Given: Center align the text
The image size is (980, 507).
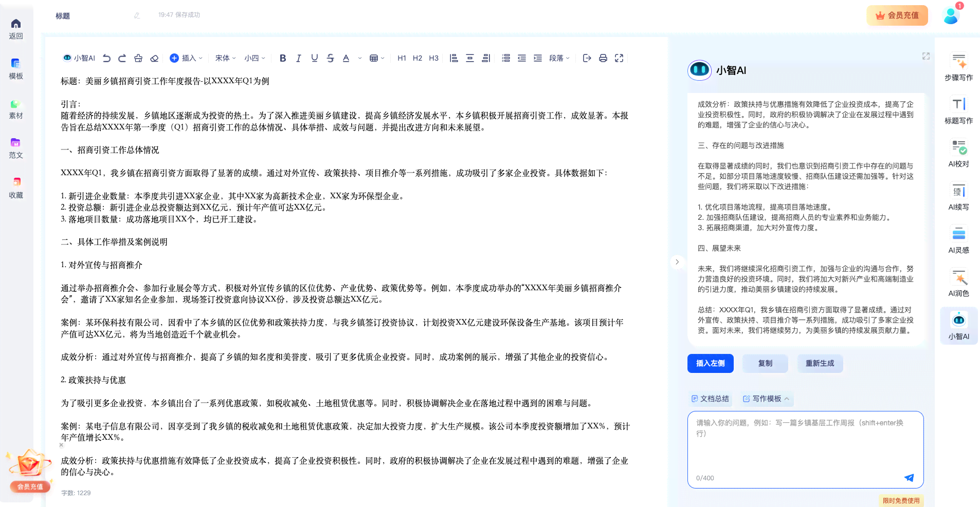Looking at the screenshot, I should [x=470, y=58].
